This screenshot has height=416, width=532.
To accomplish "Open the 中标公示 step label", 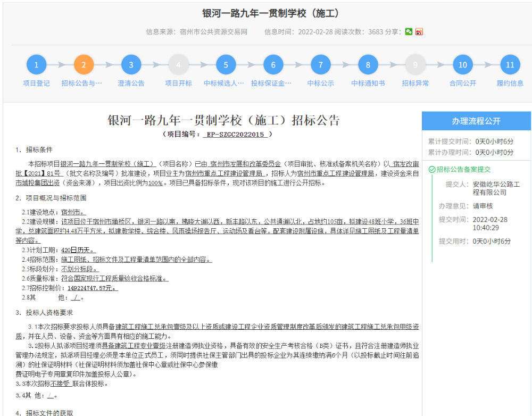I will pos(321,83).
